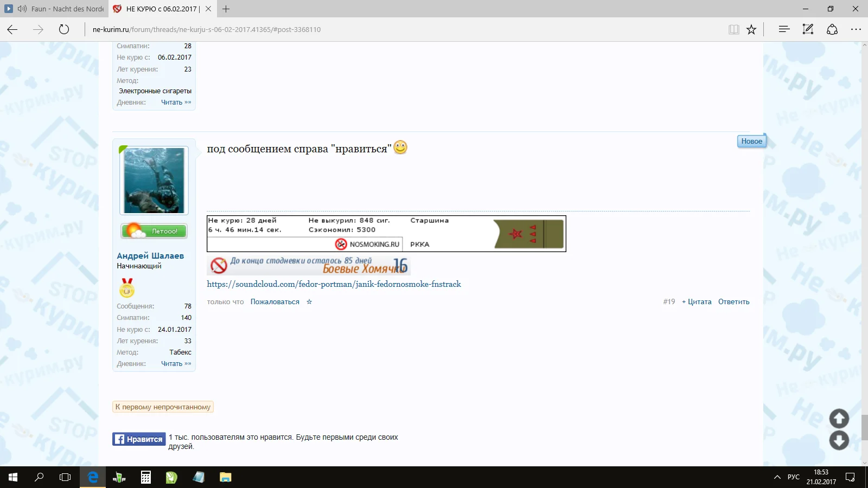Open the Боевые Хомячки стодневка banner
Viewport: 868px width, 488px height.
point(308,265)
